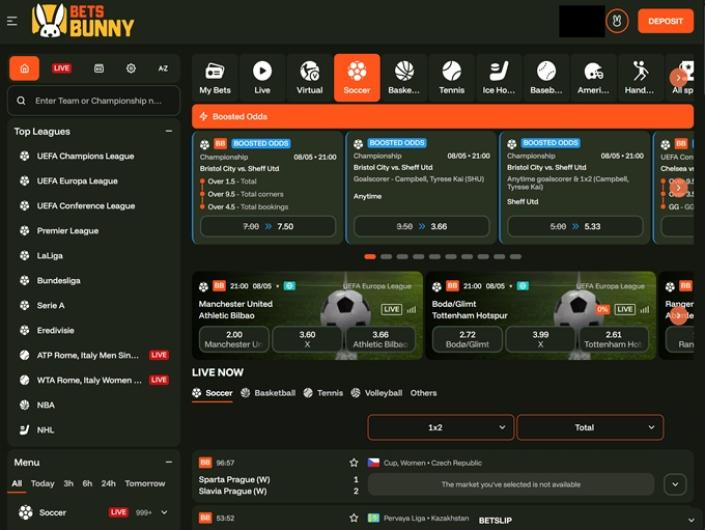Image resolution: width=705 pixels, height=530 pixels.
Task: Switch Live Now to Others tab
Action: 423,393
